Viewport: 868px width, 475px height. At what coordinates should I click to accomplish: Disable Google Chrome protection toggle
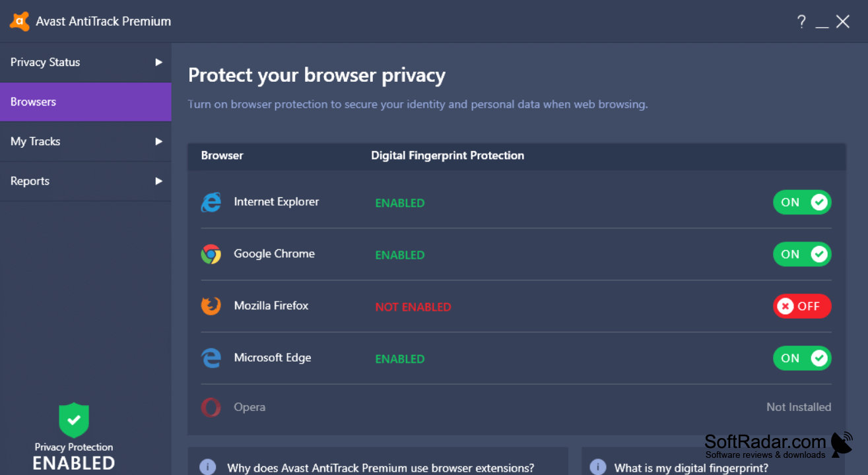pos(802,254)
